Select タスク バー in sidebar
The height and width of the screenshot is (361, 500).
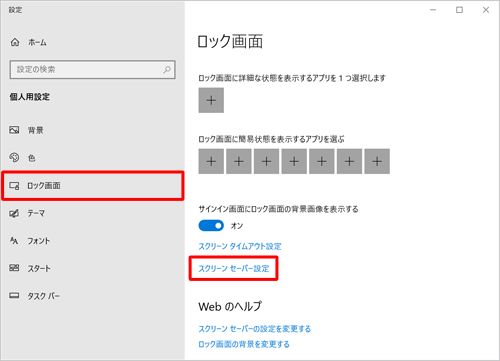92,296
